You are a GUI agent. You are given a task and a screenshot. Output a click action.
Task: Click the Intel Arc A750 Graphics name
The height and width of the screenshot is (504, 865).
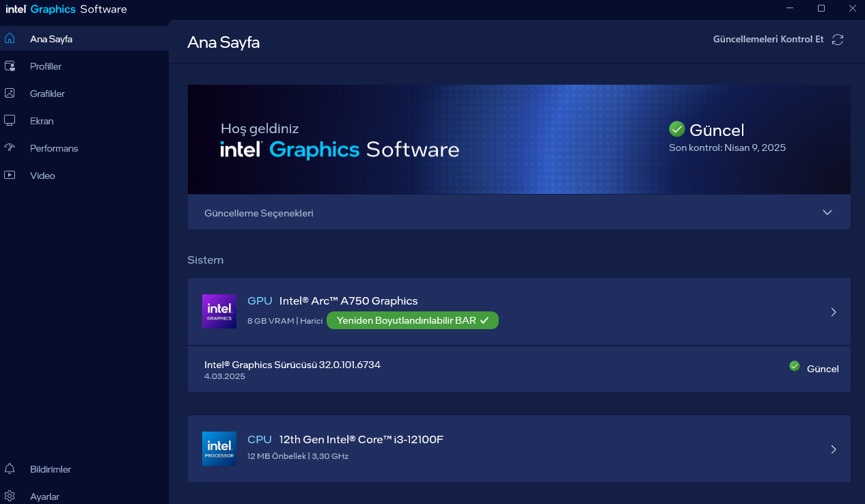tap(348, 301)
